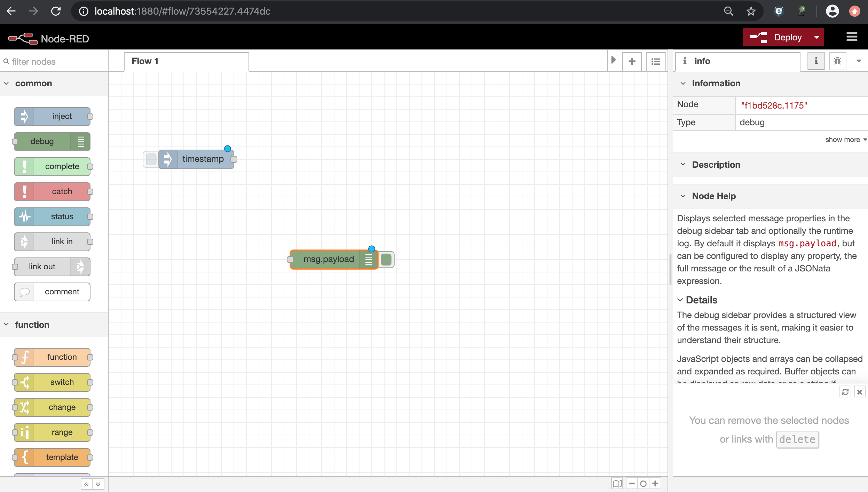Toggle the msg.payload debug node output button
This screenshot has width=868, height=492.
pos(386,260)
